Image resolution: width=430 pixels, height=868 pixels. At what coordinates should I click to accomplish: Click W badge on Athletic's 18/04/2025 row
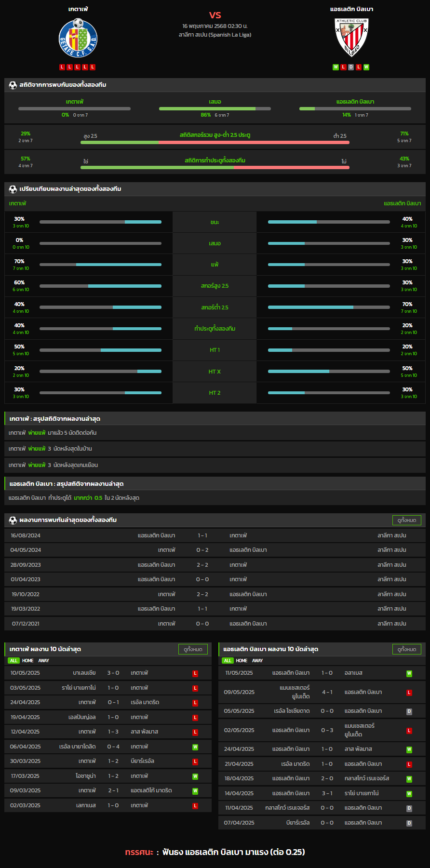[409, 779]
